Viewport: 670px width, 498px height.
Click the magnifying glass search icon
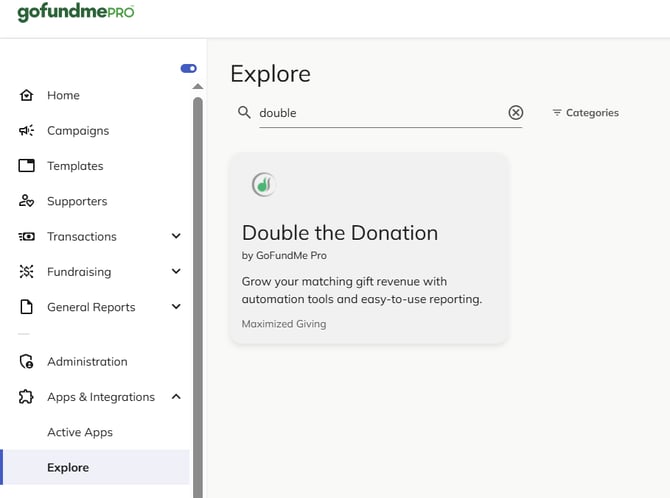[244, 113]
